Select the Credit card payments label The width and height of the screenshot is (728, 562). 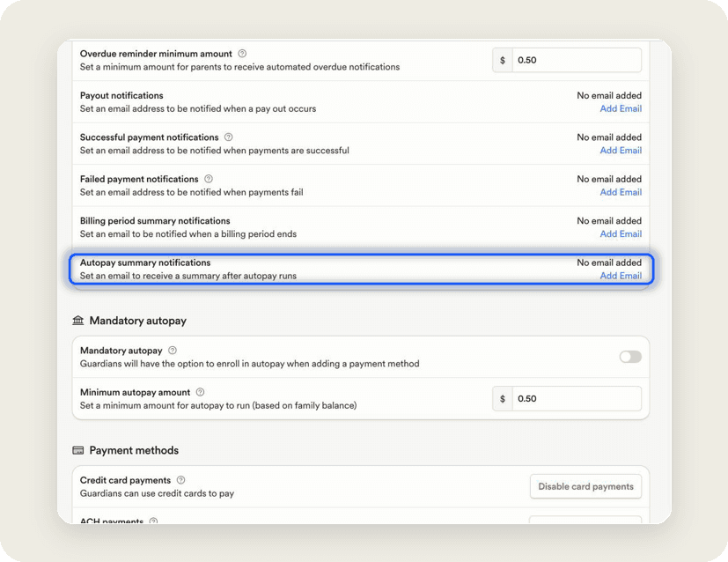[125, 480]
